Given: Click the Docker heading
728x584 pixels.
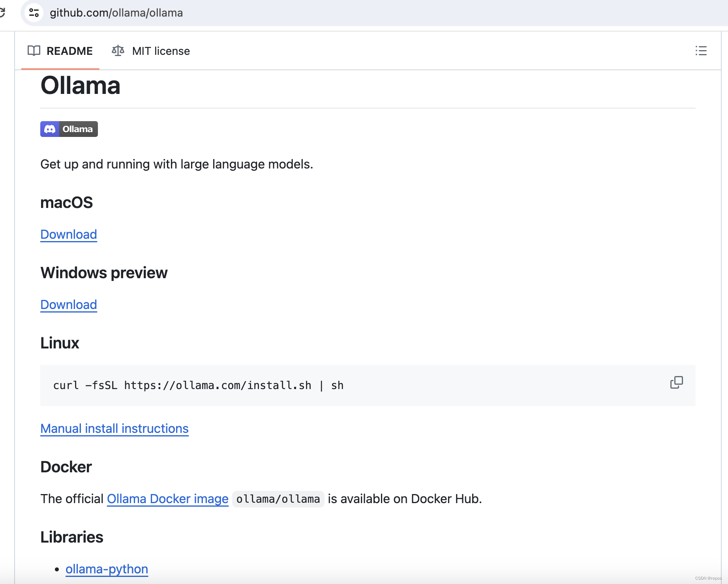Looking at the screenshot, I should click(x=66, y=467).
